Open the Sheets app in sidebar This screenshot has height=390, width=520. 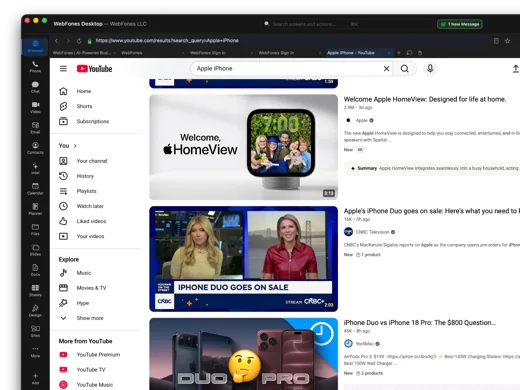35,290
